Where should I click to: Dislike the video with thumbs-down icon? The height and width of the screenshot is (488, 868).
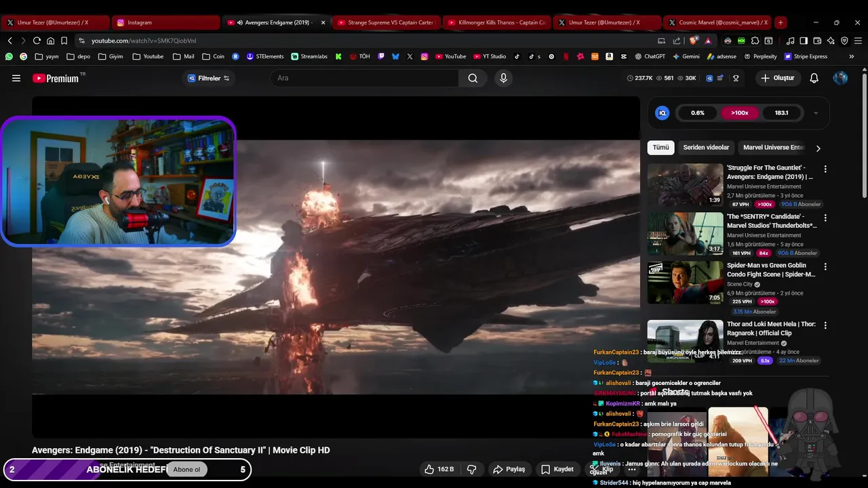pyautogui.click(x=472, y=469)
